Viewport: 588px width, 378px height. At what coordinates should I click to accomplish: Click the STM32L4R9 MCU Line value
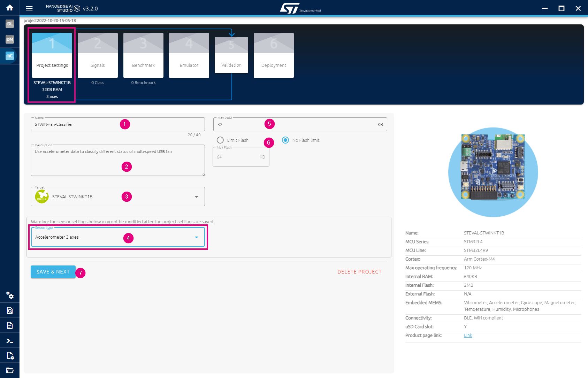point(476,250)
